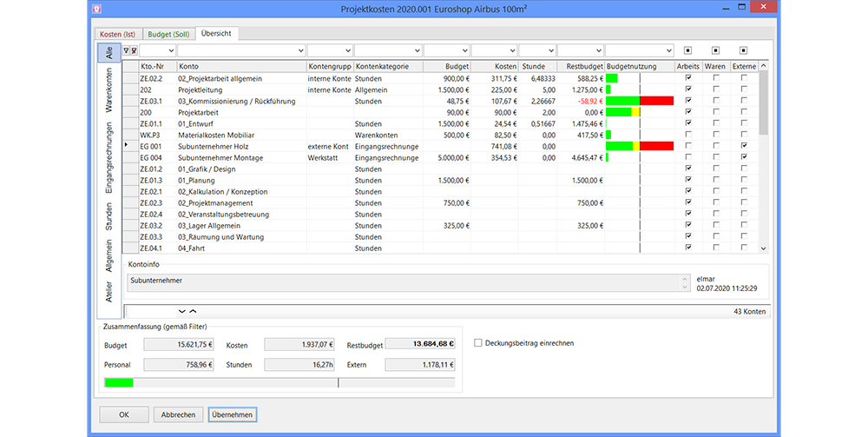The image size is (868, 437).
Task: Select the Warenkonten vertical tab
Action: [x=109, y=89]
